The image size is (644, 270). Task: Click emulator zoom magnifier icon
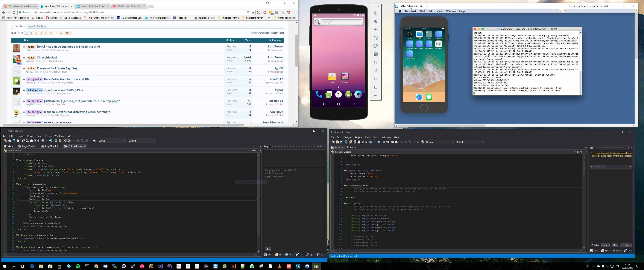[376, 62]
